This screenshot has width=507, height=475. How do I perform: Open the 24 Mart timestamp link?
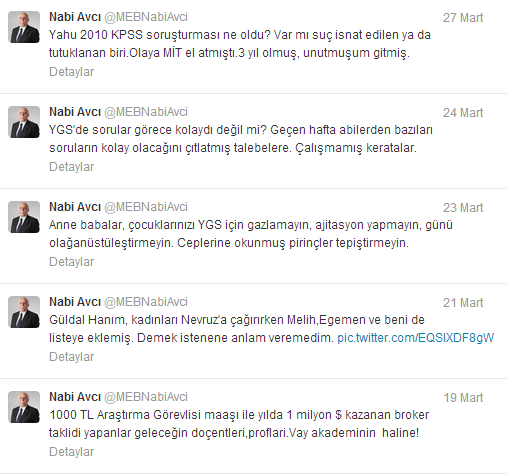463,113
